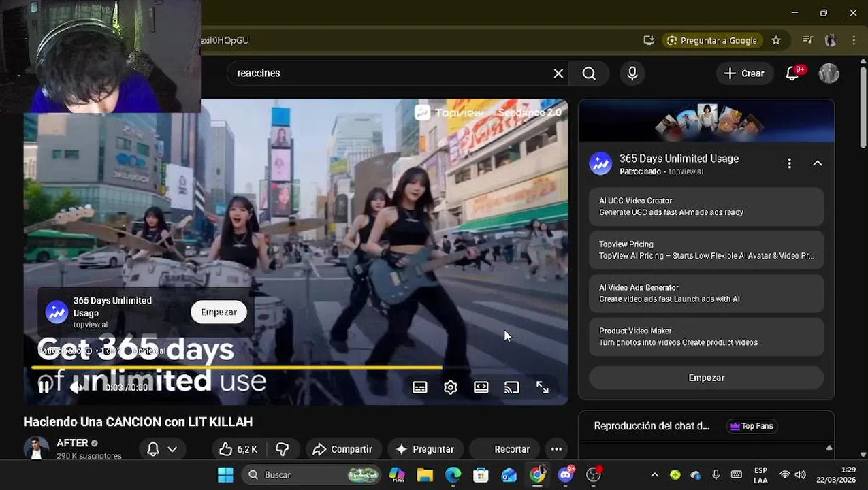Open the volume control in system tray

(801, 475)
